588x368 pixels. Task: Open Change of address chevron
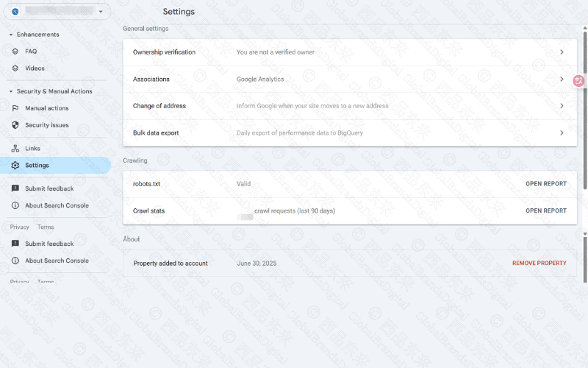tap(562, 106)
